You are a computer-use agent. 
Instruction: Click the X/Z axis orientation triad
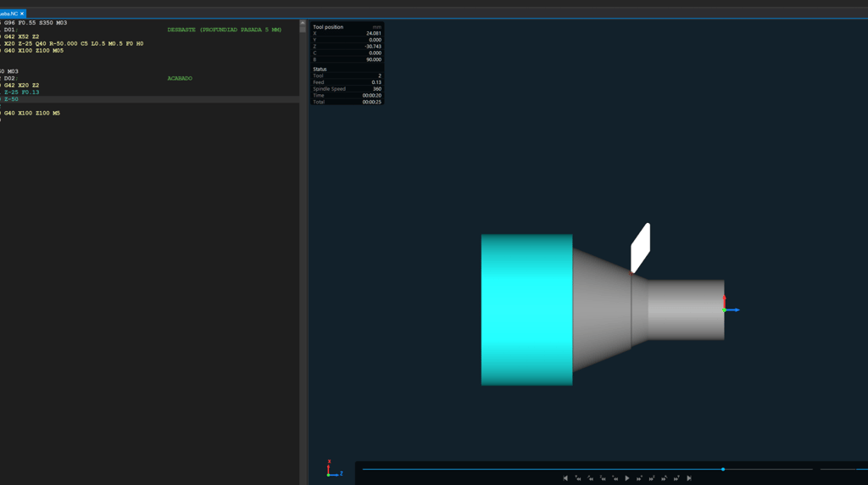tap(334, 468)
